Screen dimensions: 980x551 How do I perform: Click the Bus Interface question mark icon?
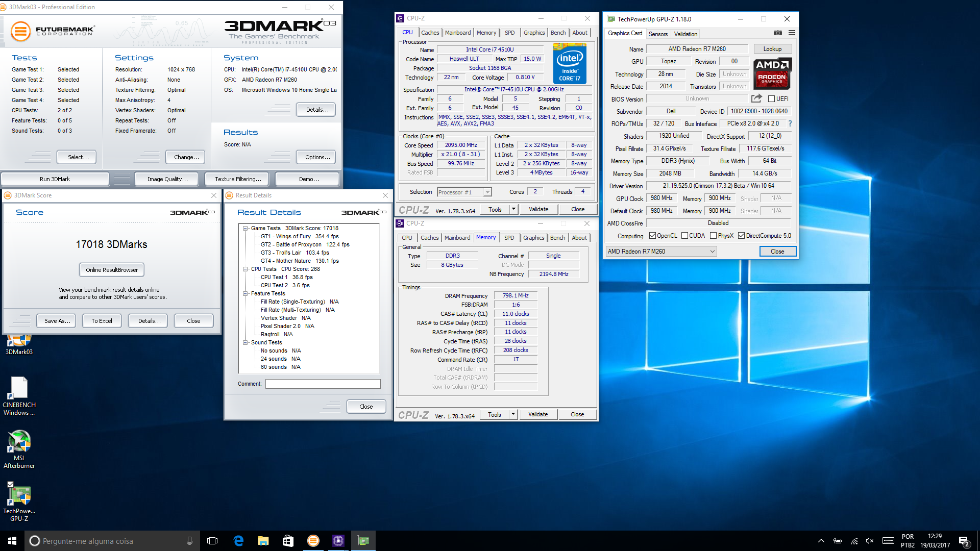(790, 123)
